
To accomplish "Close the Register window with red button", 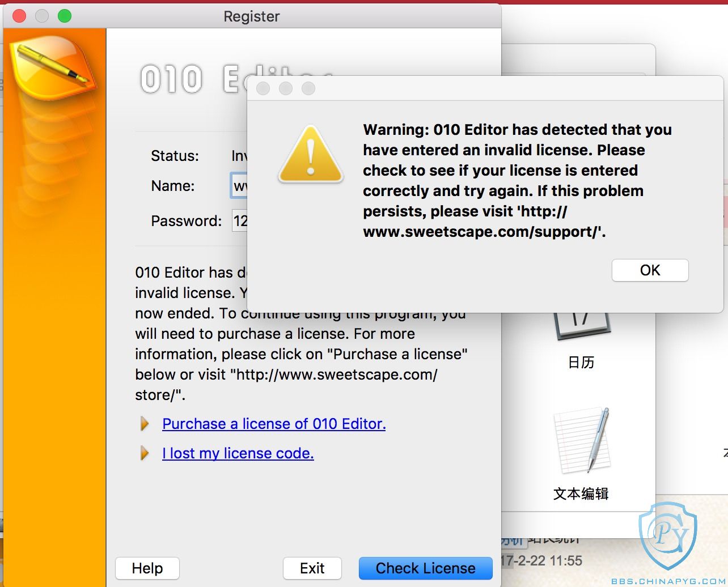I will (19, 16).
